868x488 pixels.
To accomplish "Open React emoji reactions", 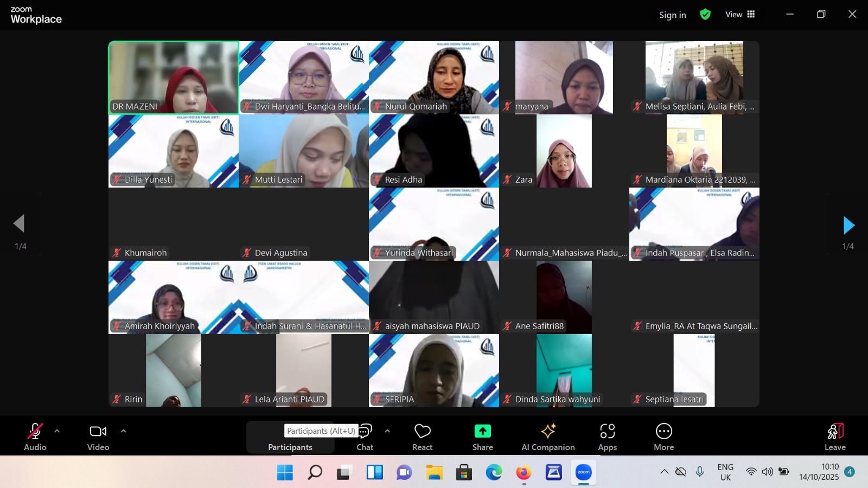I will 423,437.
